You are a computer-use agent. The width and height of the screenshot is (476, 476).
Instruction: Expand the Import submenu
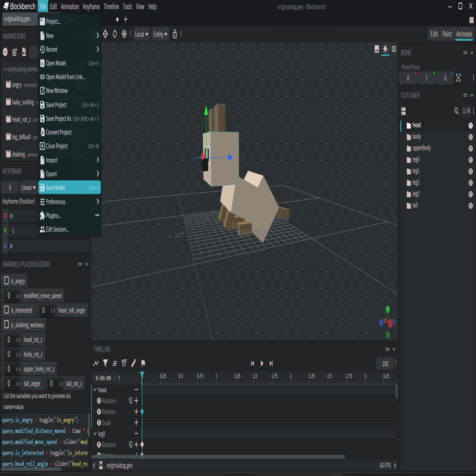pyautogui.click(x=70, y=160)
